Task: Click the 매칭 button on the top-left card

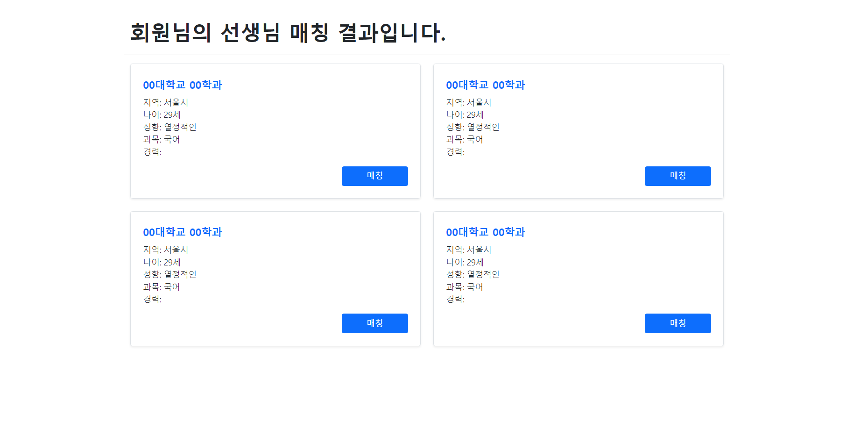Action: (374, 176)
